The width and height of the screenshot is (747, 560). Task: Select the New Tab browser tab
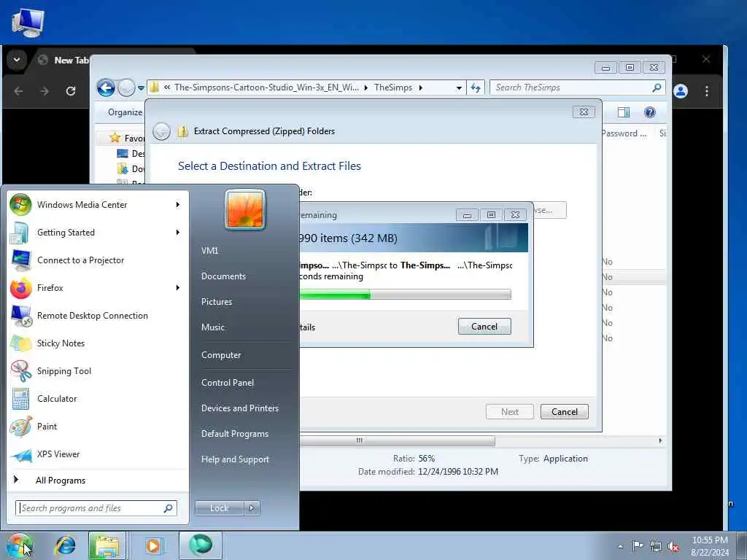click(64, 61)
